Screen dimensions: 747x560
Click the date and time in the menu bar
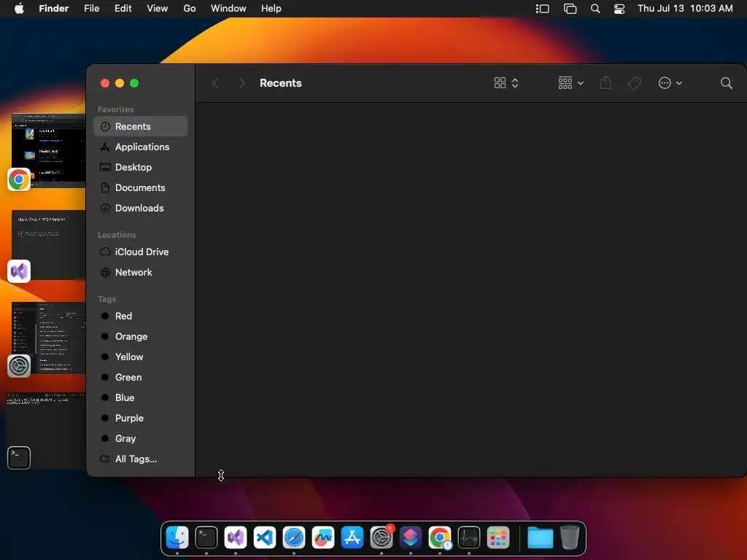coord(685,9)
